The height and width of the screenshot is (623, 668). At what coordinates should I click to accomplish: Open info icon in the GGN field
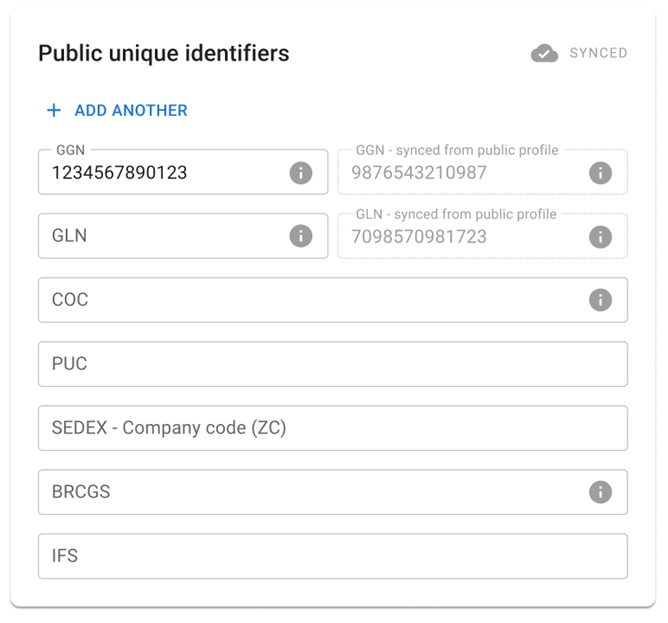pos(301,173)
